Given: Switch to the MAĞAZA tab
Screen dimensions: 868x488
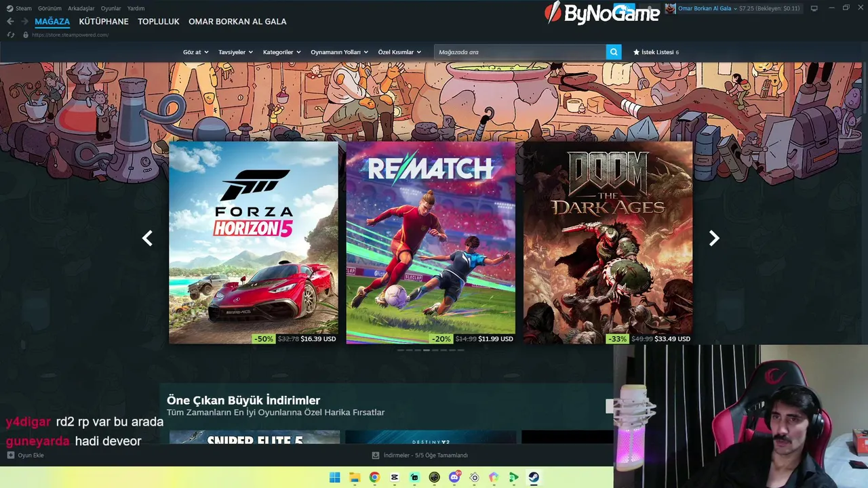Looking at the screenshot, I should tap(52, 22).
